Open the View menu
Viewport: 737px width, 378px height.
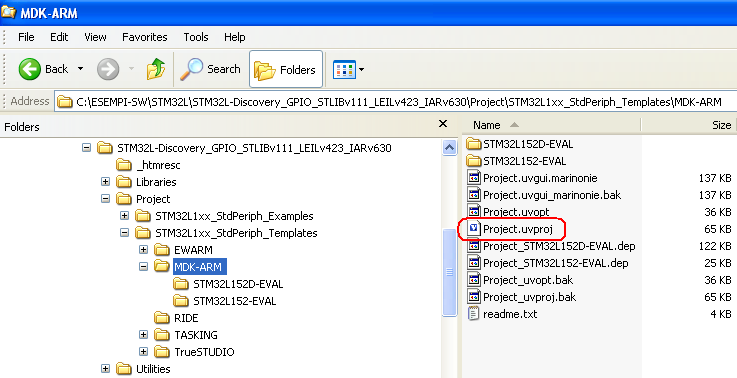(x=95, y=37)
